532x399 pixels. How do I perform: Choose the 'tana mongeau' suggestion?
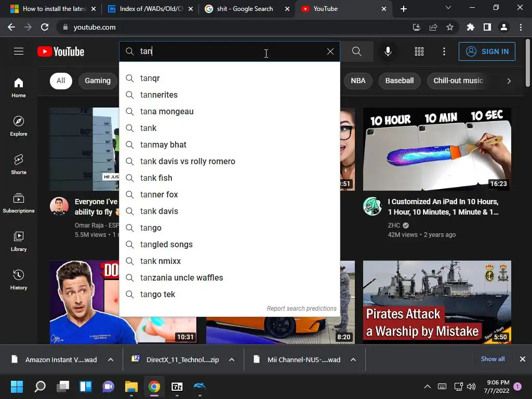(229, 112)
